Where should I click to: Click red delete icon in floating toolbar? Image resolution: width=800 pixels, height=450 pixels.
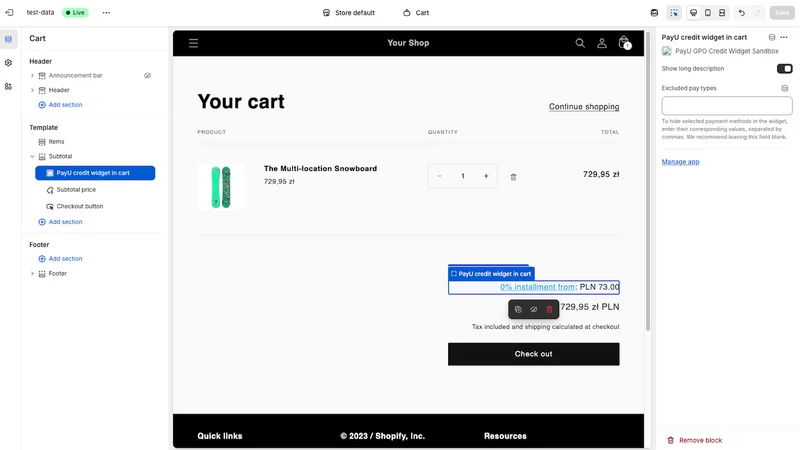click(549, 309)
